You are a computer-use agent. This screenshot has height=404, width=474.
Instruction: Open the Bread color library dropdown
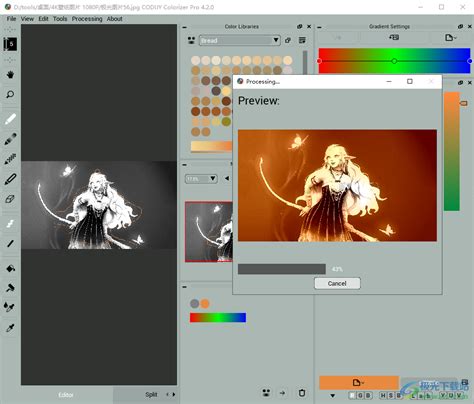coord(240,40)
